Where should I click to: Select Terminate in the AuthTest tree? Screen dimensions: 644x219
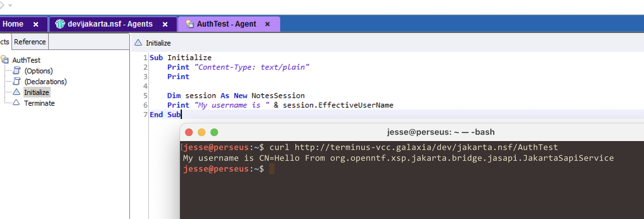pyautogui.click(x=39, y=103)
